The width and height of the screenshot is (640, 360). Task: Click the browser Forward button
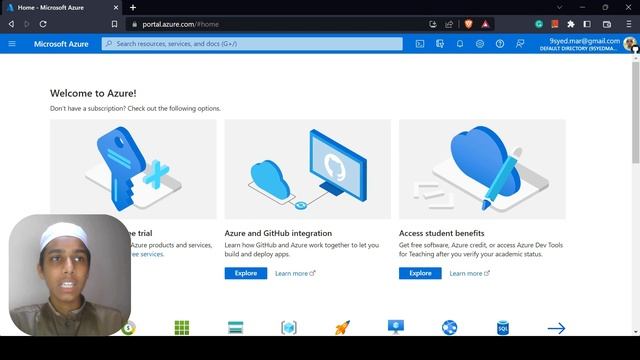tap(27, 24)
